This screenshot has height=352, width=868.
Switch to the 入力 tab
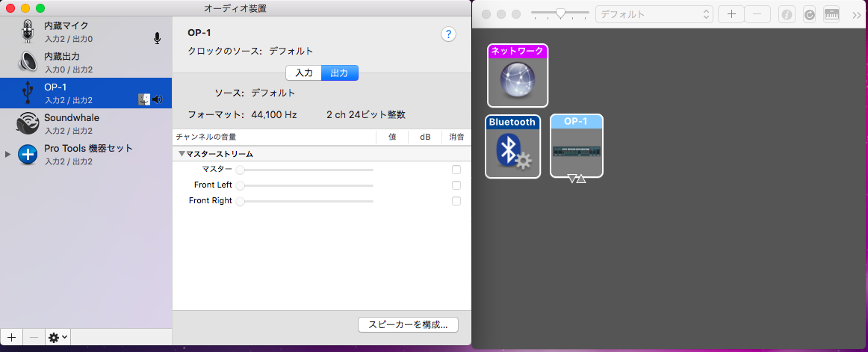click(303, 72)
